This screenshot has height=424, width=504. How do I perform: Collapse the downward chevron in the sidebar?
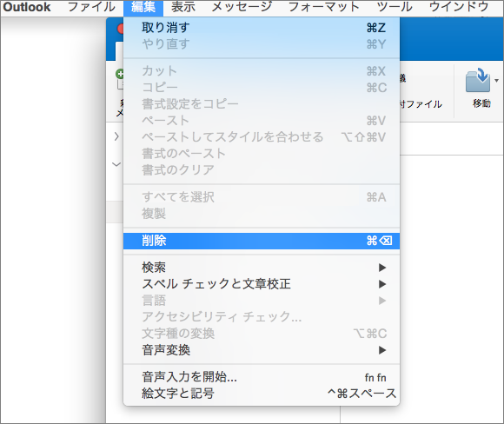coord(116,164)
